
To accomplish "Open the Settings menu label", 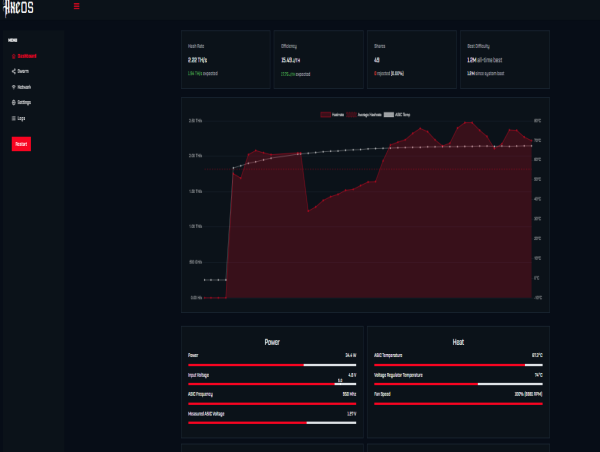I will tap(24, 103).
